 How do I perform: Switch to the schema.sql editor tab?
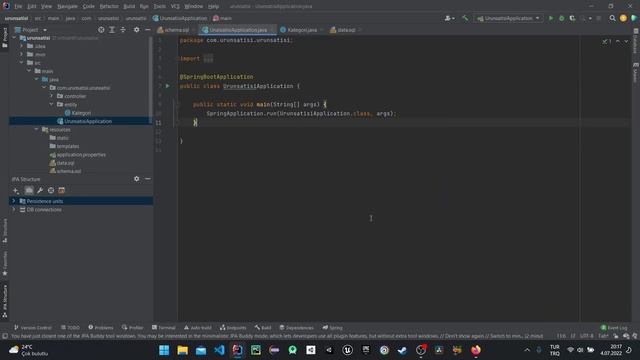176,30
